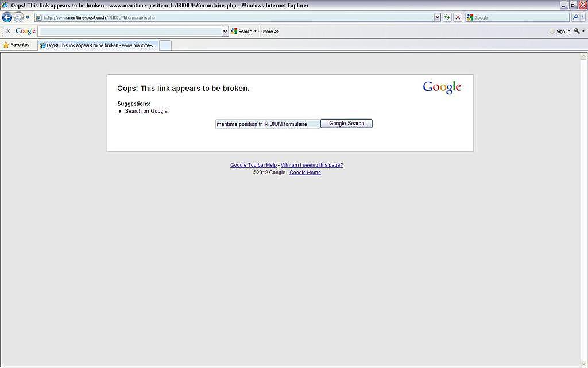Open the Favorites star button
Viewport: 588px width, 368px height.
pyautogui.click(x=16, y=45)
